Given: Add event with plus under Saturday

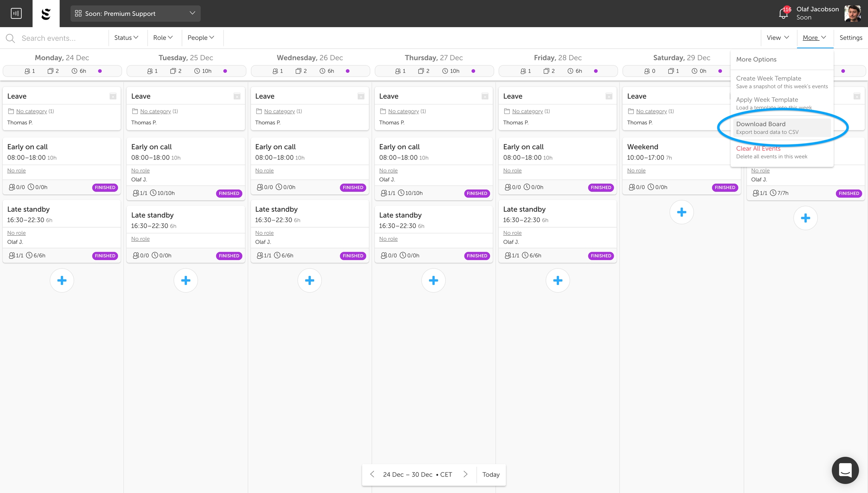Looking at the screenshot, I should tap(681, 212).
